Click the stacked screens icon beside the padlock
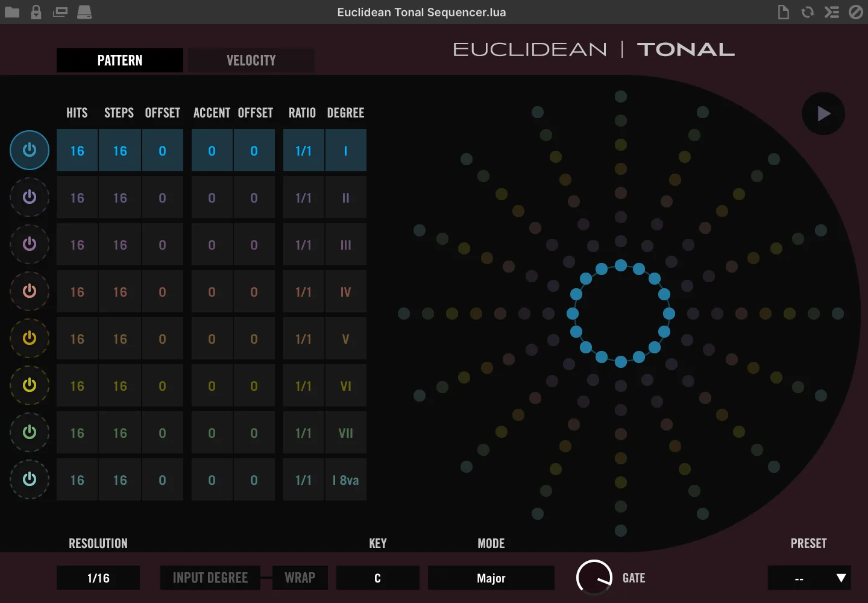 [x=60, y=12]
